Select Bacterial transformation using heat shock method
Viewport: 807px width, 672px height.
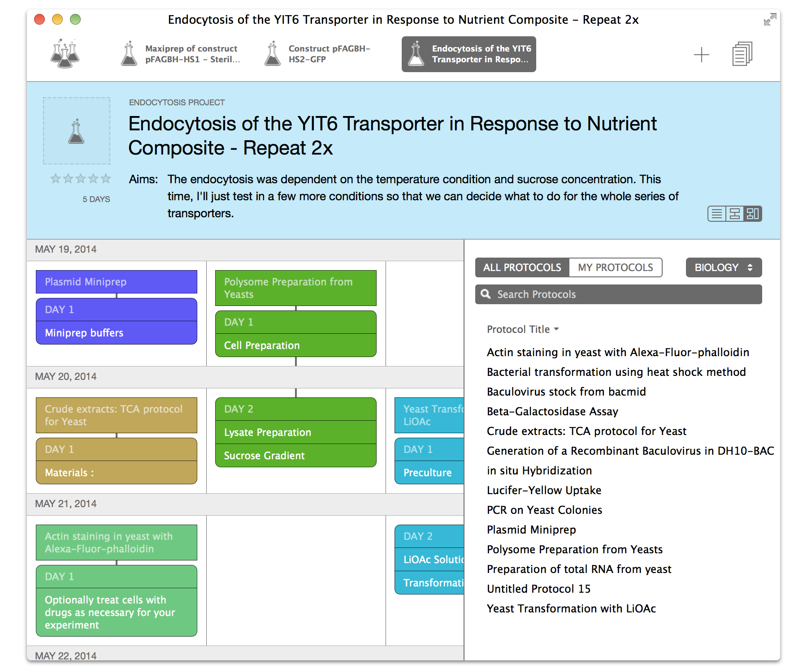coord(616,372)
